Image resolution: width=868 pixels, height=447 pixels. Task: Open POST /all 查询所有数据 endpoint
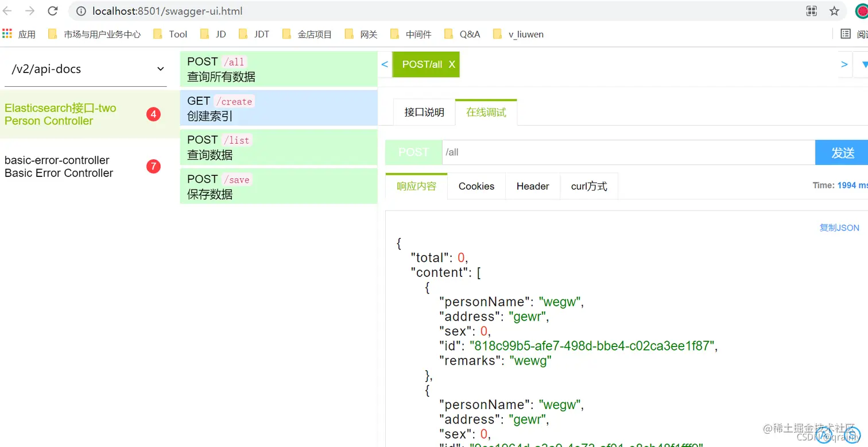[278, 69]
